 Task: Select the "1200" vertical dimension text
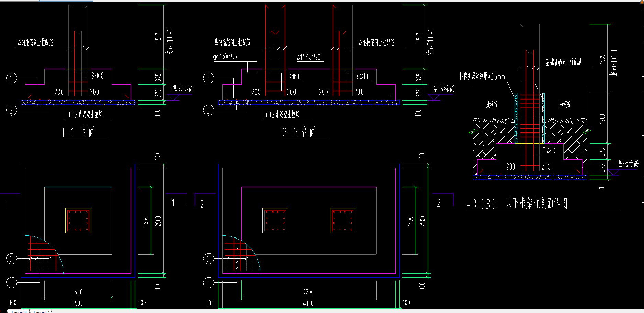tap(602, 118)
